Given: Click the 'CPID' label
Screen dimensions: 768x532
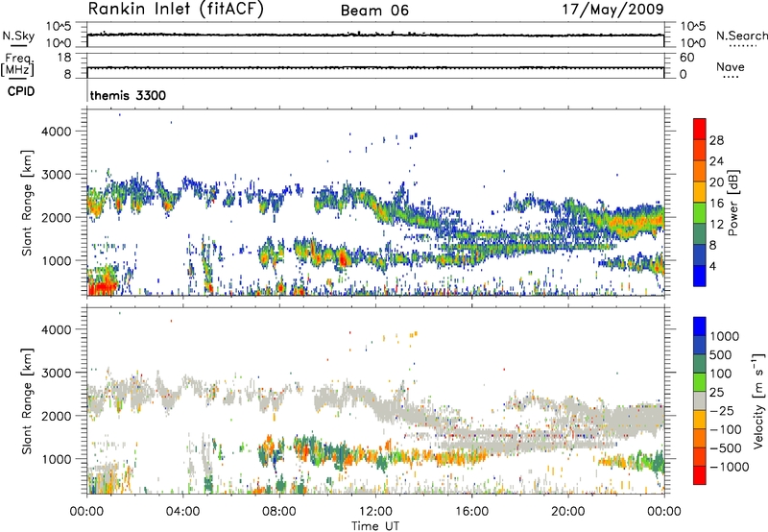Looking at the screenshot, I should pyautogui.click(x=21, y=91).
